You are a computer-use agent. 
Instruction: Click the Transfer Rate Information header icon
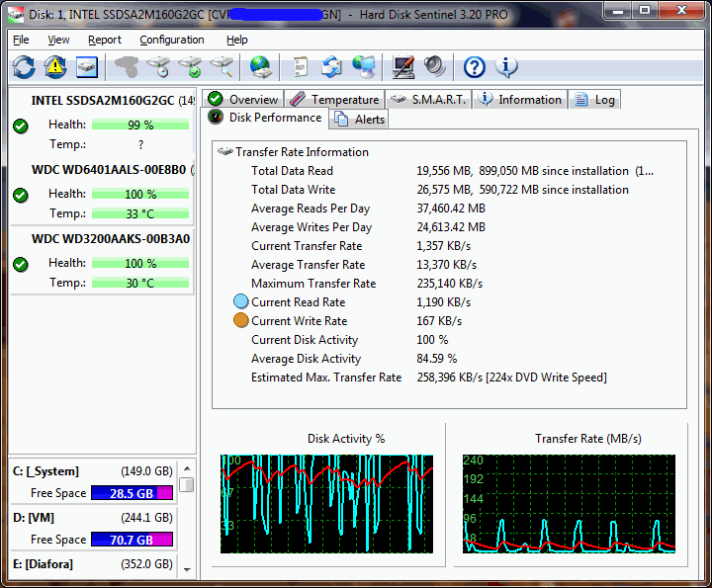click(x=224, y=151)
